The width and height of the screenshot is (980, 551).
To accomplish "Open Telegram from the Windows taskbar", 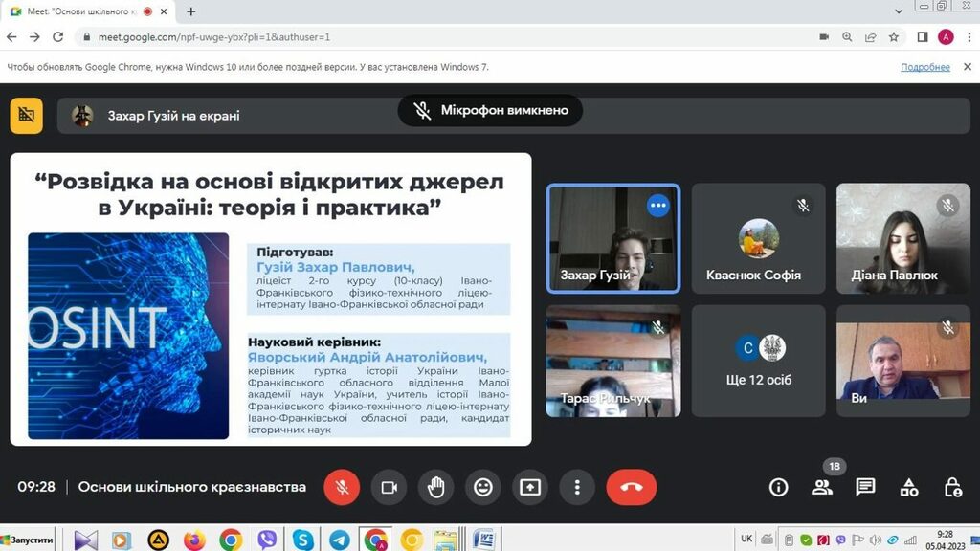I will tap(339, 540).
